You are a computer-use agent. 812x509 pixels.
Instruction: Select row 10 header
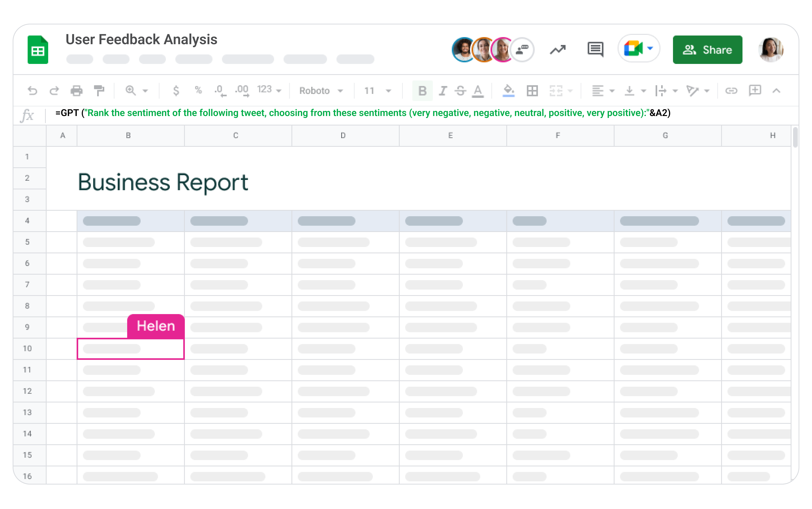[27, 348]
